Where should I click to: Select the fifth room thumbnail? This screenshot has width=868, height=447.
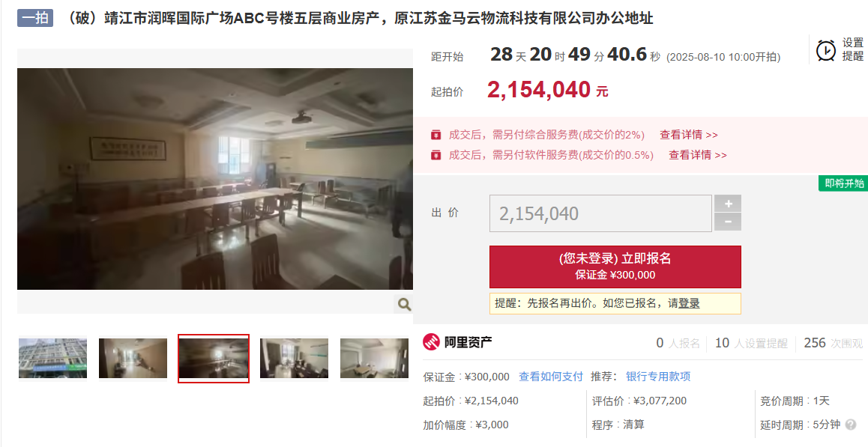click(374, 359)
